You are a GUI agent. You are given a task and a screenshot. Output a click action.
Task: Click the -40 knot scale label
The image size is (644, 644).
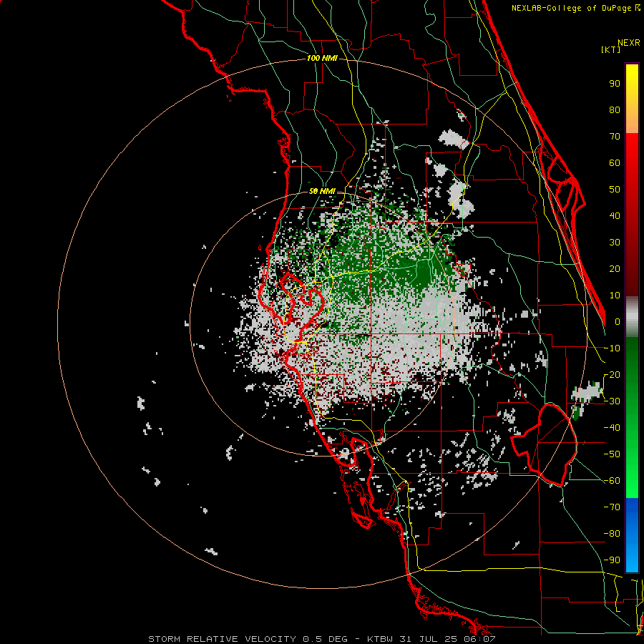coord(612,428)
